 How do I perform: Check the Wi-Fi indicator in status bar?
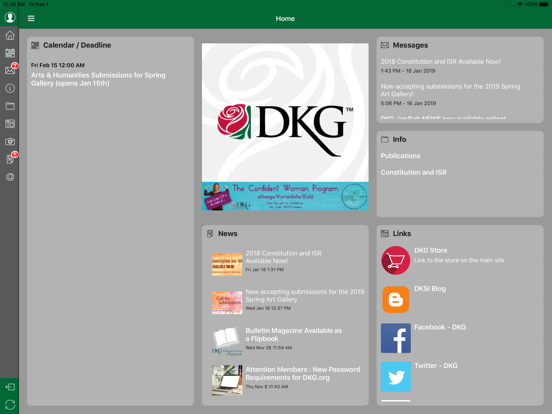[x=520, y=4]
